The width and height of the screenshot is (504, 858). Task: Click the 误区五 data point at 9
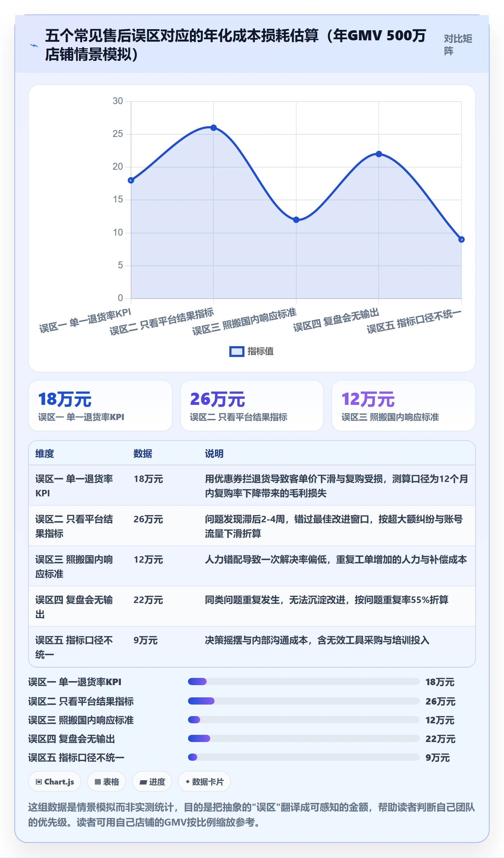[461, 240]
